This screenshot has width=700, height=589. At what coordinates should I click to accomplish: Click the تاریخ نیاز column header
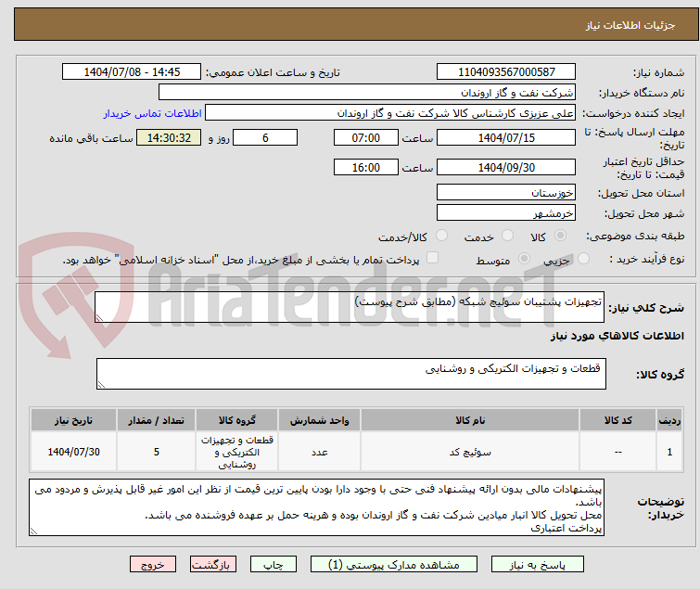click(73, 420)
